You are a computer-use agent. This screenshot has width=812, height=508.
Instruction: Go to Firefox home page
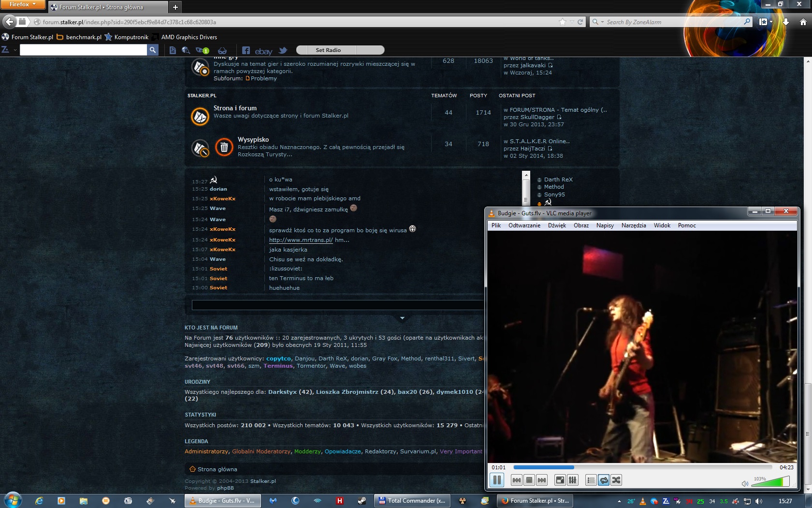803,22
